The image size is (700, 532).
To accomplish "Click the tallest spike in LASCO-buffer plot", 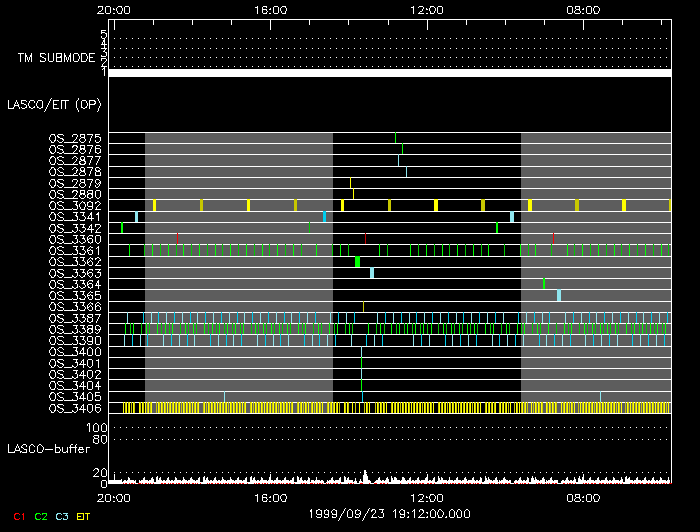I will 365,475.
